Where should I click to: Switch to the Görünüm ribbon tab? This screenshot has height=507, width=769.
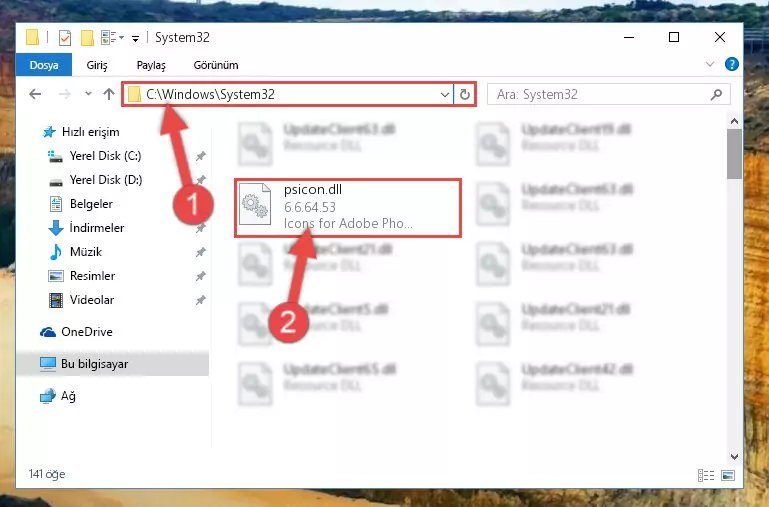(216, 65)
